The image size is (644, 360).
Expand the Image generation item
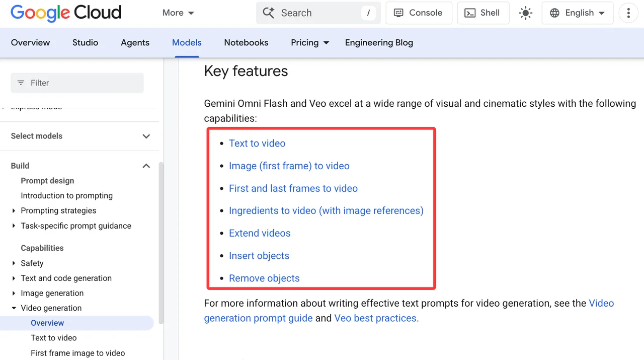point(14,293)
